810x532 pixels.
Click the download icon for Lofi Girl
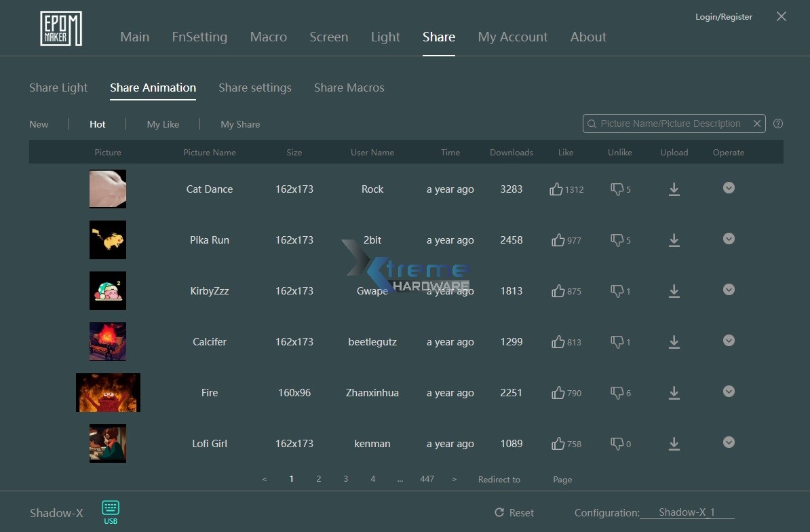tap(674, 444)
